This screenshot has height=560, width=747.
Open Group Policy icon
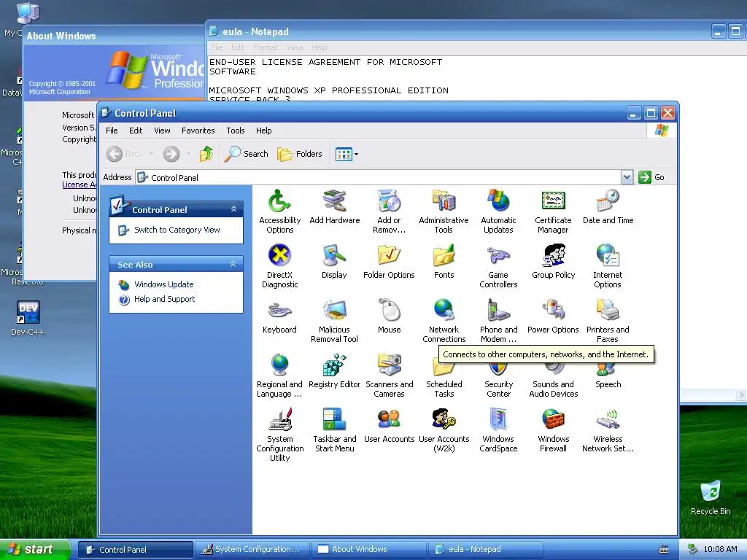[553, 255]
